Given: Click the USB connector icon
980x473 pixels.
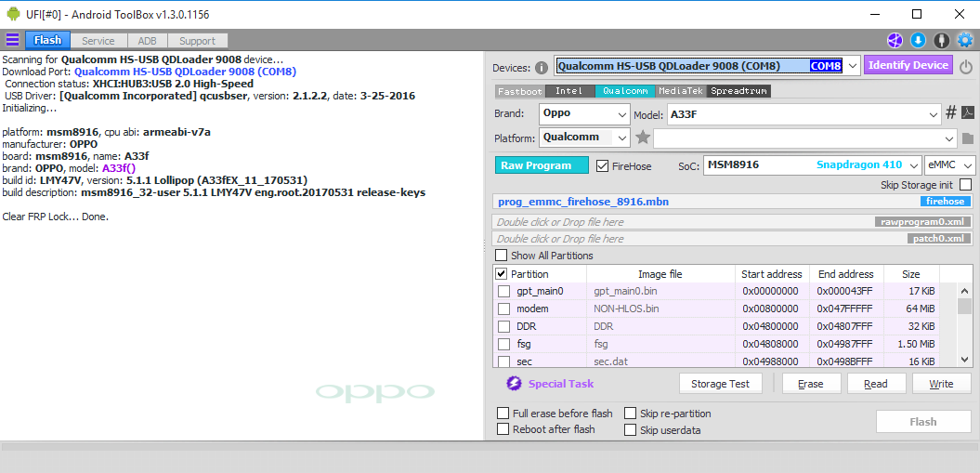Looking at the screenshot, I should pos(941,41).
